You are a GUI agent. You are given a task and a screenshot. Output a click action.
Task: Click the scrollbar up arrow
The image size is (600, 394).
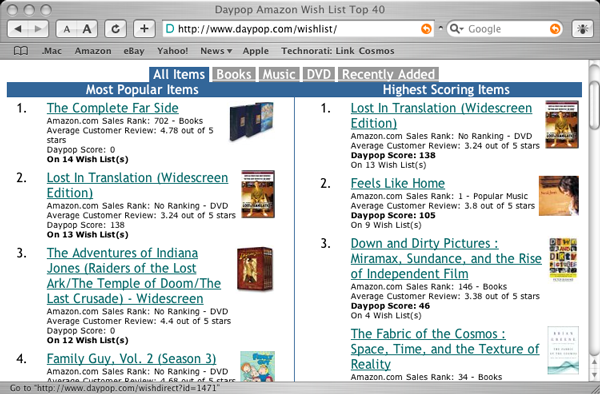595,362
